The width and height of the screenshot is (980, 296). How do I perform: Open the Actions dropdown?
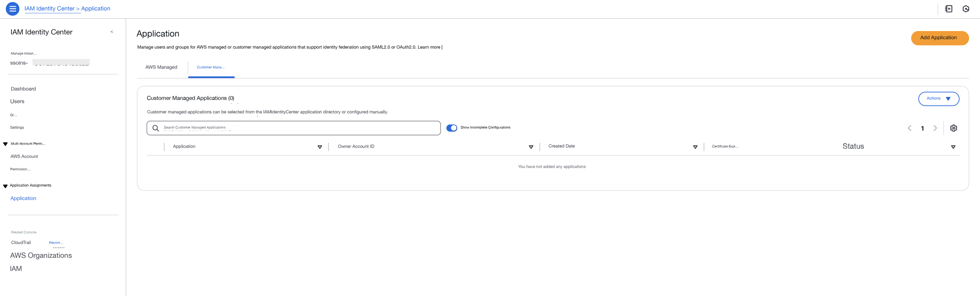click(x=938, y=99)
